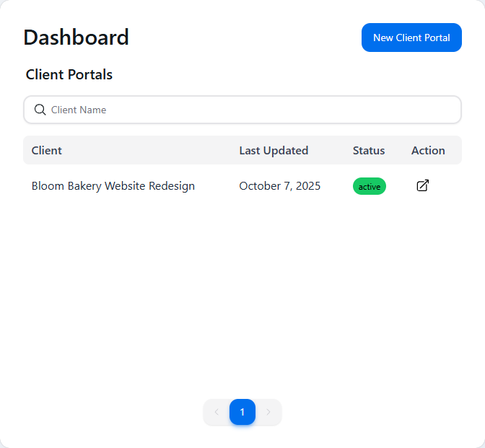
Task: Open the Bloom Bakery portal link icon
Action: pos(423,186)
